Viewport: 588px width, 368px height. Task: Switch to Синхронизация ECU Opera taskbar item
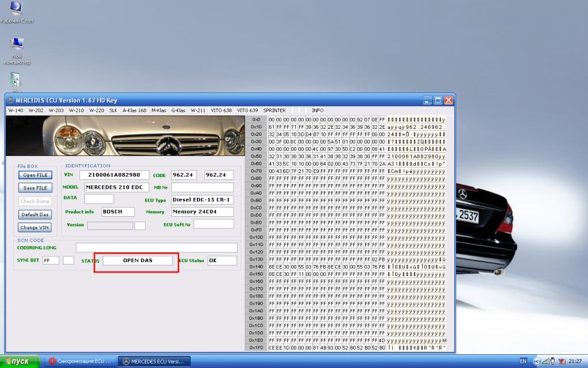point(80,361)
